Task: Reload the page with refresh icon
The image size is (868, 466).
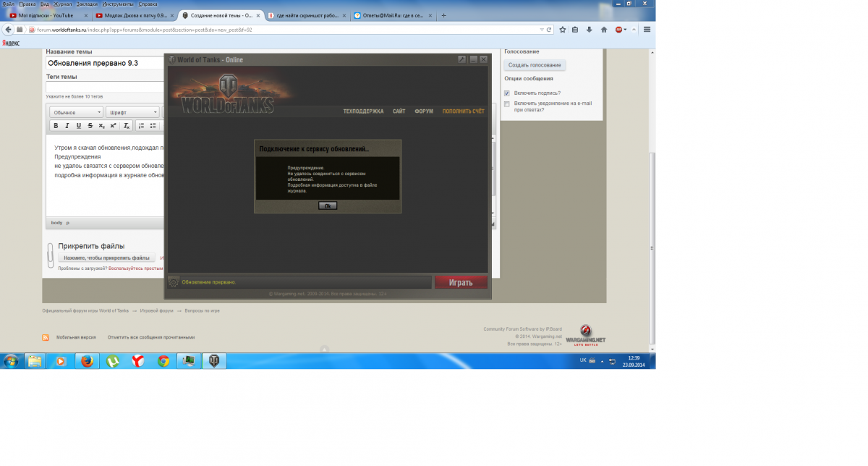Action: pyautogui.click(x=550, y=30)
